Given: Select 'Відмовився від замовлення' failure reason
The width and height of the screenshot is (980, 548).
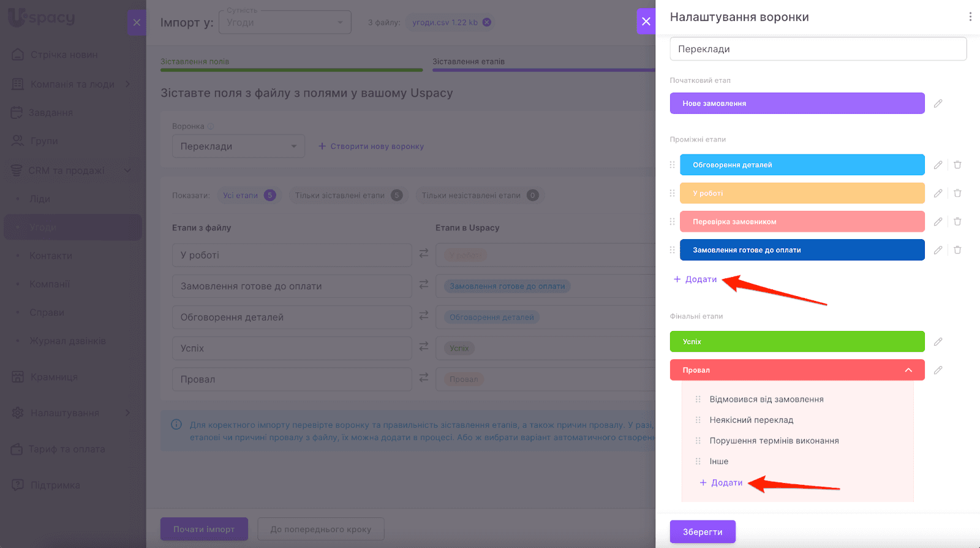Looking at the screenshot, I should [767, 399].
